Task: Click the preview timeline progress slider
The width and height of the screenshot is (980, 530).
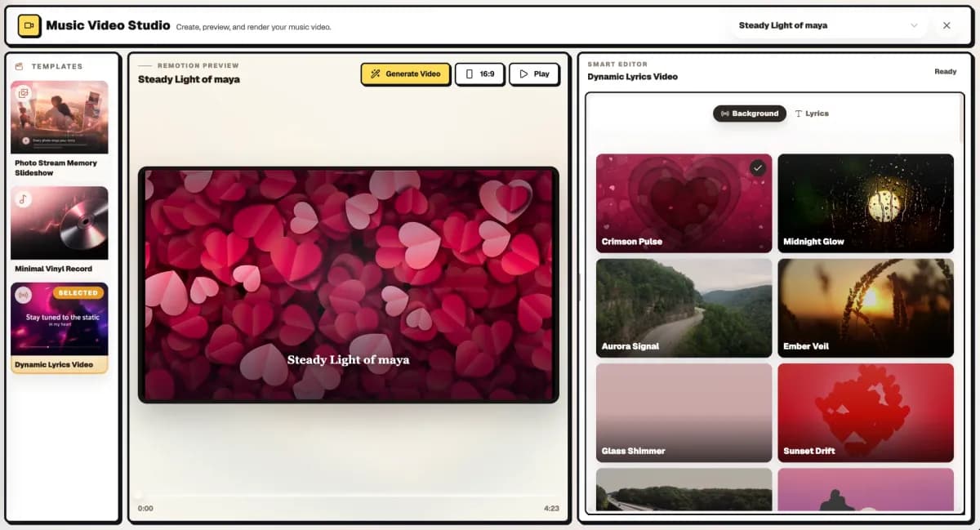Action: tap(348, 495)
